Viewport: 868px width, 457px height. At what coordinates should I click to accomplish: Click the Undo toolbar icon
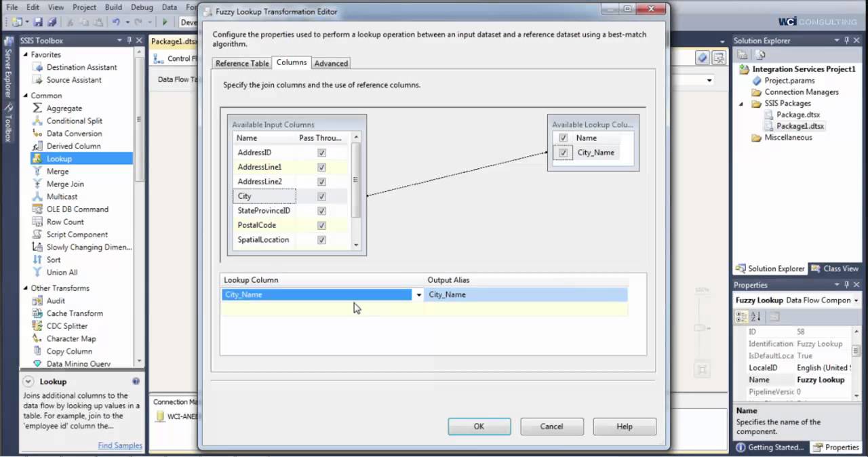pyautogui.click(x=116, y=22)
